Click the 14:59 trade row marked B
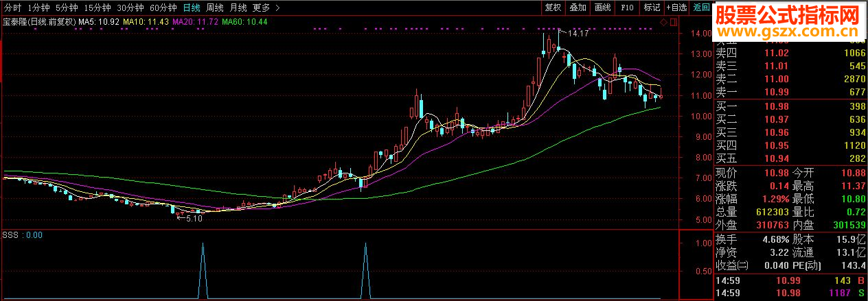 click(x=790, y=281)
